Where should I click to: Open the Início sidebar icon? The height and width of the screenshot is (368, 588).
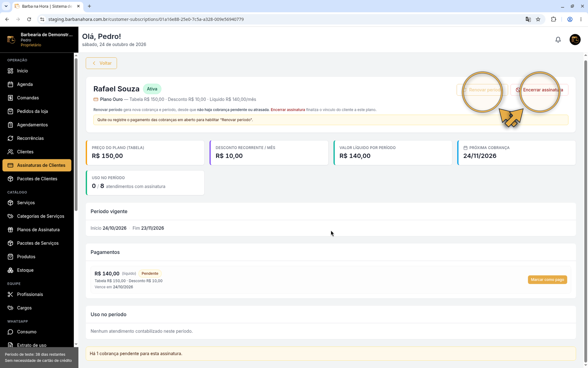[x=10, y=71]
